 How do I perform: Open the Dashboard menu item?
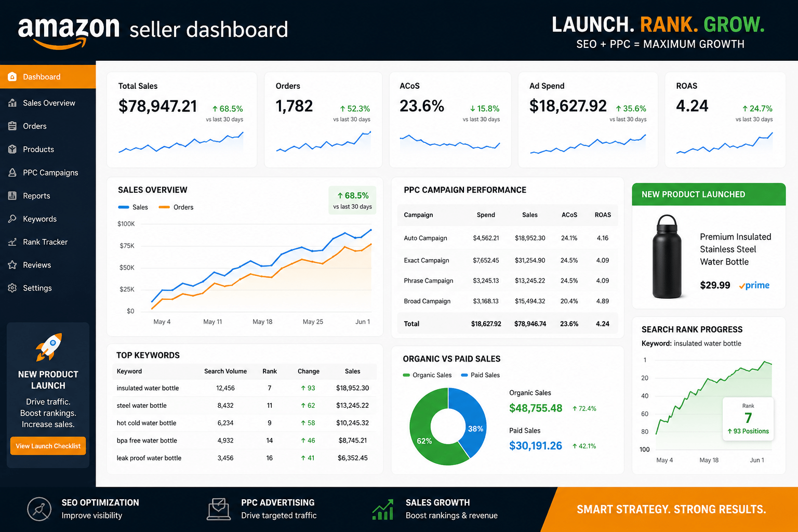point(48,77)
